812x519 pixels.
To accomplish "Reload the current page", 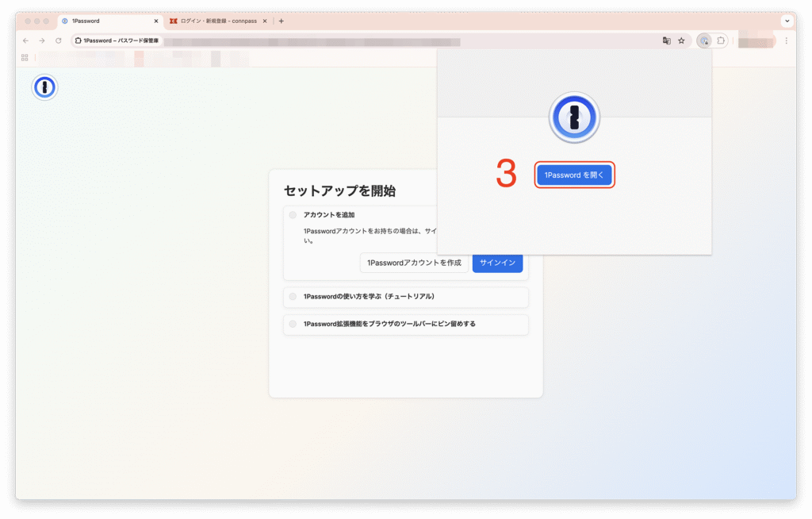I will click(59, 40).
